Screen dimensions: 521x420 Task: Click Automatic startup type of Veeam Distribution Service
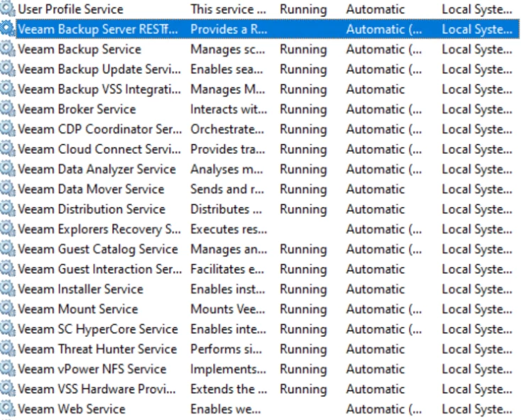(375, 209)
